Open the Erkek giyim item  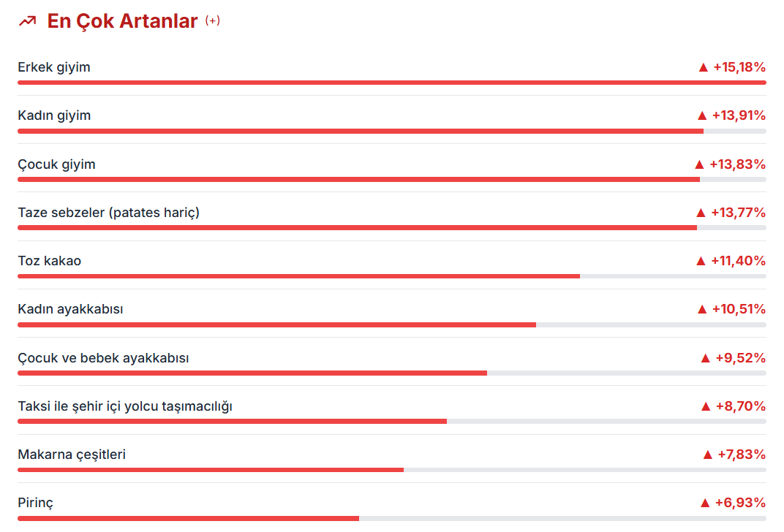tap(54, 67)
